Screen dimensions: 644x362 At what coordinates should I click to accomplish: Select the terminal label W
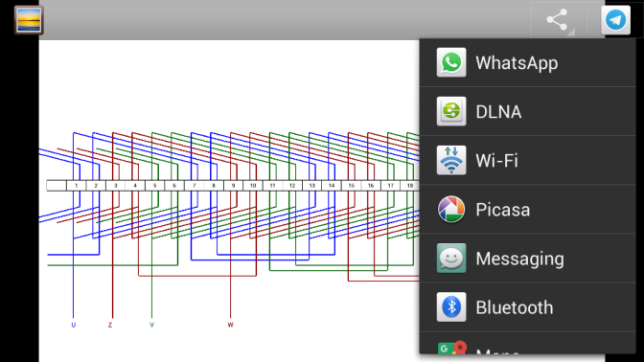click(x=230, y=325)
